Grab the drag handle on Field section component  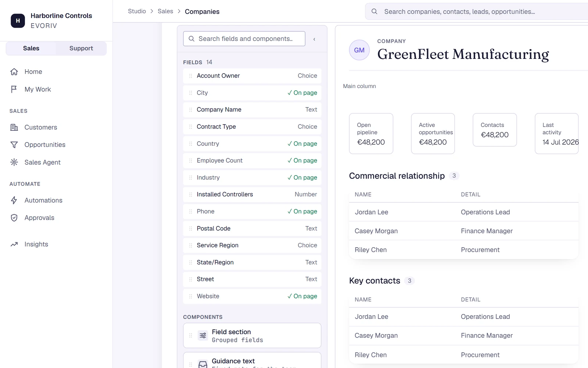pos(190,336)
